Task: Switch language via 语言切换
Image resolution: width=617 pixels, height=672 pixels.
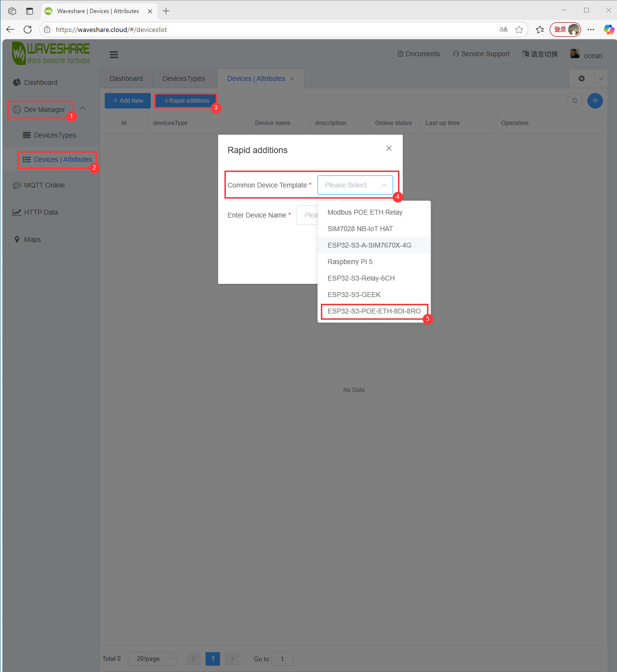Action: tap(539, 54)
